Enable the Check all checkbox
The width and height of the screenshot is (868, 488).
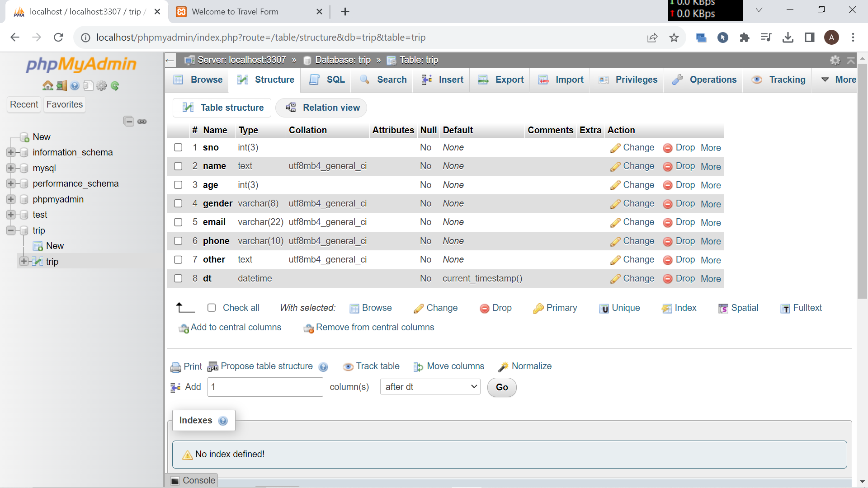pyautogui.click(x=212, y=308)
